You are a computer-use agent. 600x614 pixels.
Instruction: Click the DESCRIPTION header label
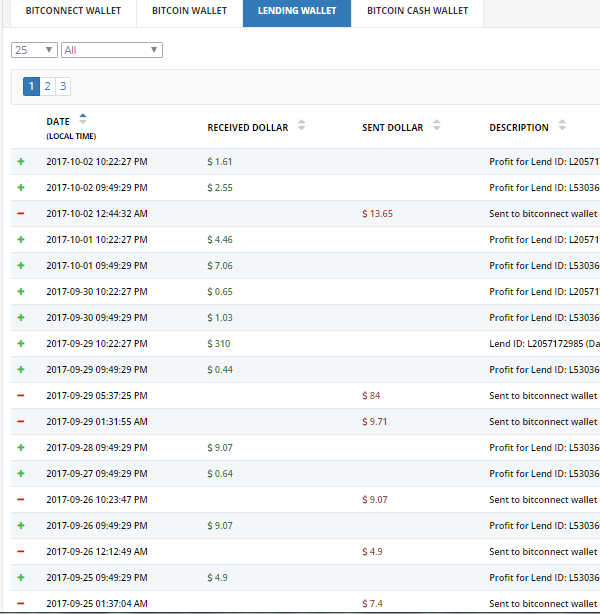(519, 128)
